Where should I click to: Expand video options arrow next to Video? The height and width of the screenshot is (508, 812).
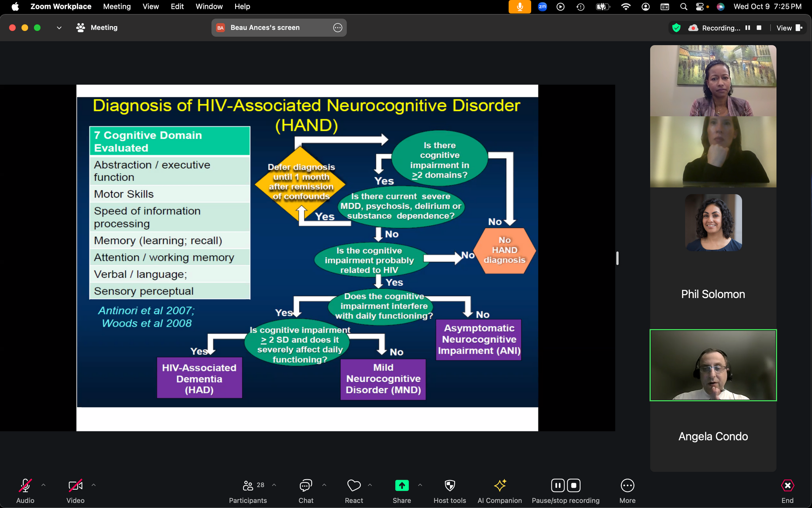pos(93,485)
